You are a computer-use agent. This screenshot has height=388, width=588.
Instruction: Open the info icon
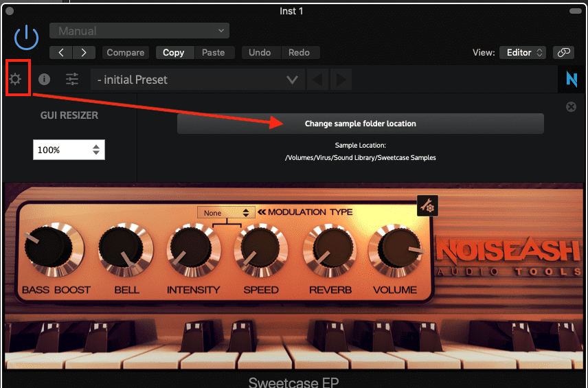click(44, 79)
